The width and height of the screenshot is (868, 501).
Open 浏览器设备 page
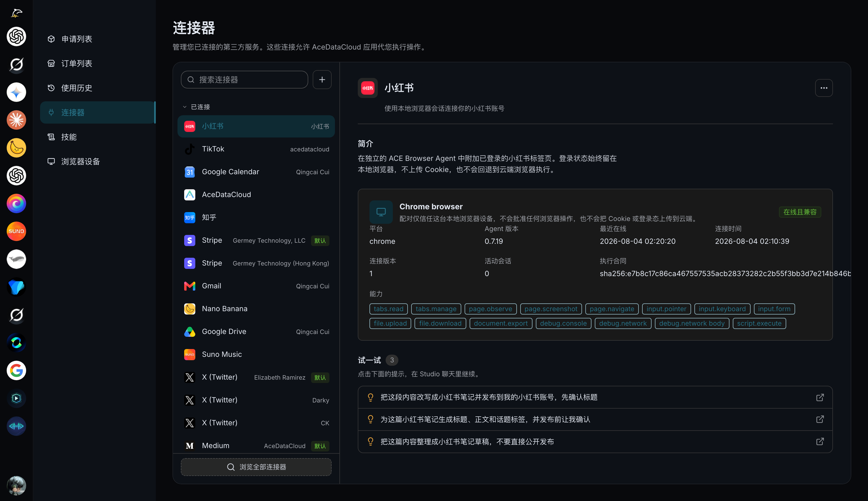click(98, 161)
